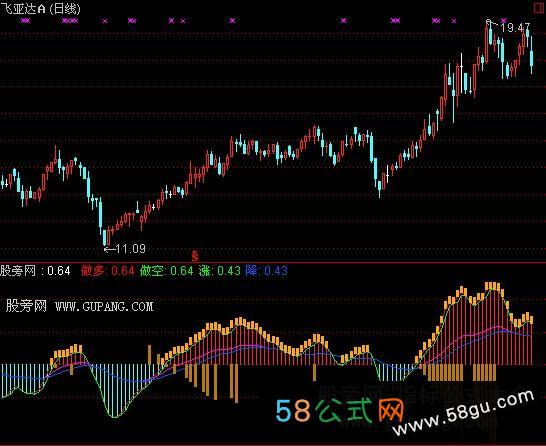Image resolution: width=546 pixels, height=446 pixels.
Task: Select the arrow marker beside 11.09 low
Action: [x=109, y=249]
